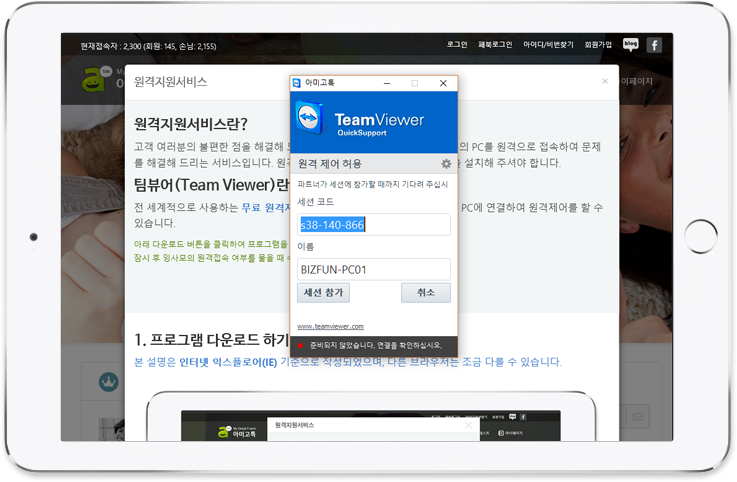Minimize the 아미고톡 TeamViewer window

pos(386,83)
